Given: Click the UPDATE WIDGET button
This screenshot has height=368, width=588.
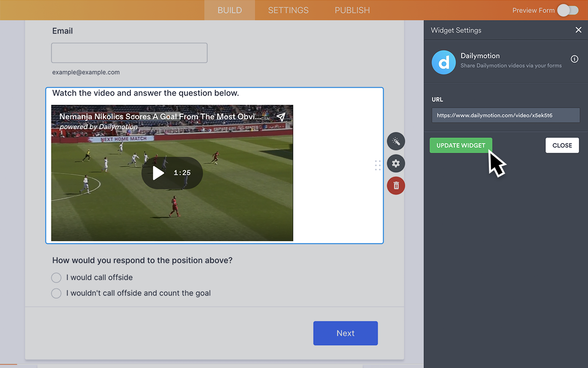Looking at the screenshot, I should coord(461,145).
